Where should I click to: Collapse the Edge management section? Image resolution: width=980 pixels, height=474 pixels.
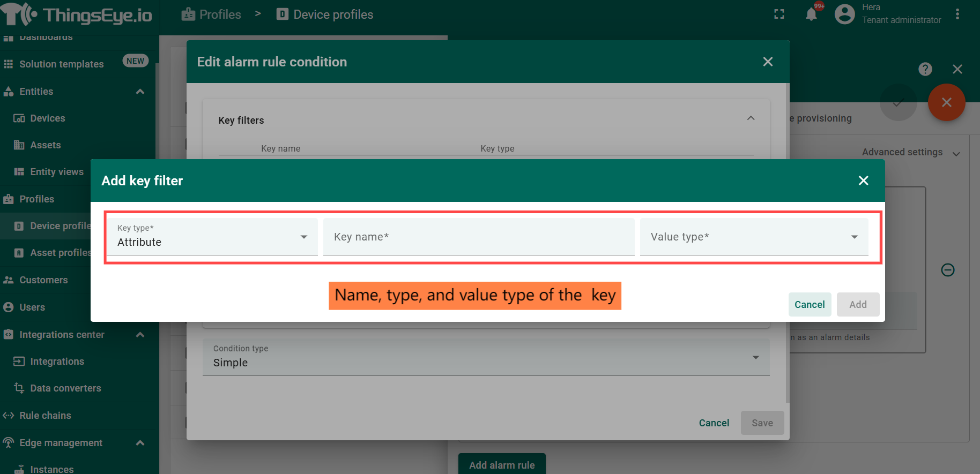(140, 443)
